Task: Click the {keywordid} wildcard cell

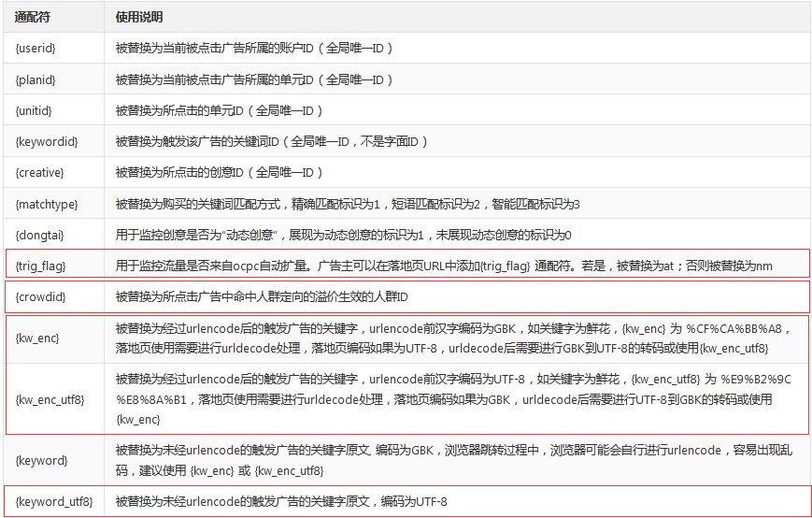Action: [x=46, y=141]
